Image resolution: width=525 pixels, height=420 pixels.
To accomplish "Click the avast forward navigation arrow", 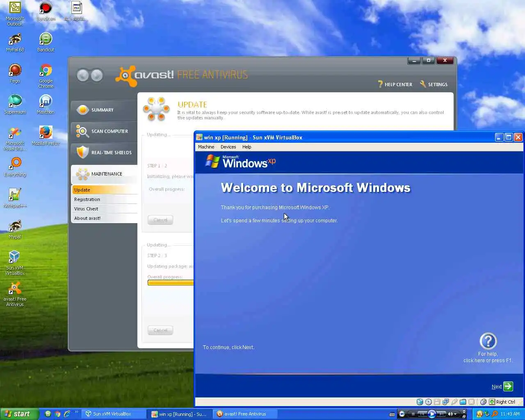I will click(97, 75).
